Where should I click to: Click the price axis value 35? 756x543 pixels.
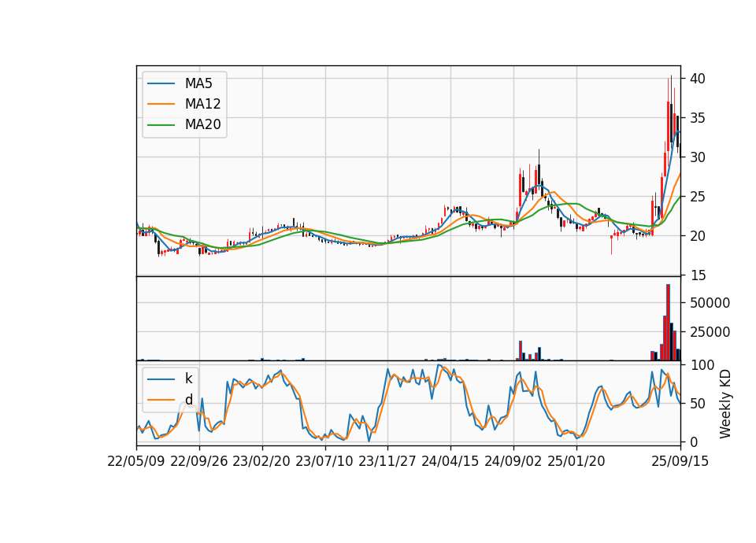pyautogui.click(x=697, y=118)
